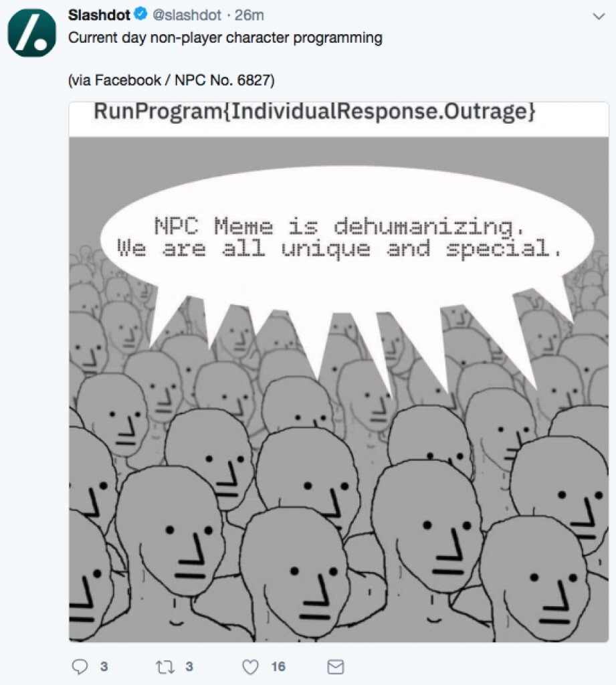The image size is (616, 685).
Task: Click the direct message envelope icon
Action: click(336, 667)
